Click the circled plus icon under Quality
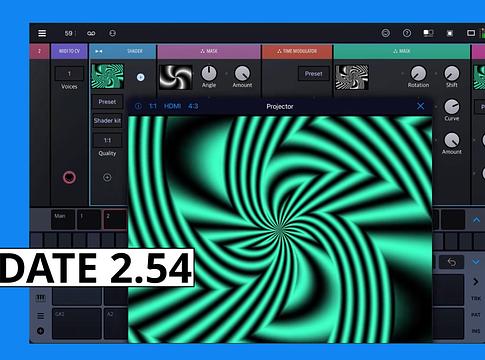 click(107, 177)
